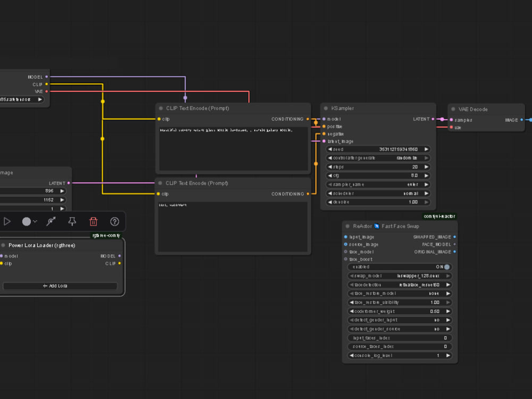Click the denoise value field in KSampler
The image size is (532, 399).
point(378,202)
